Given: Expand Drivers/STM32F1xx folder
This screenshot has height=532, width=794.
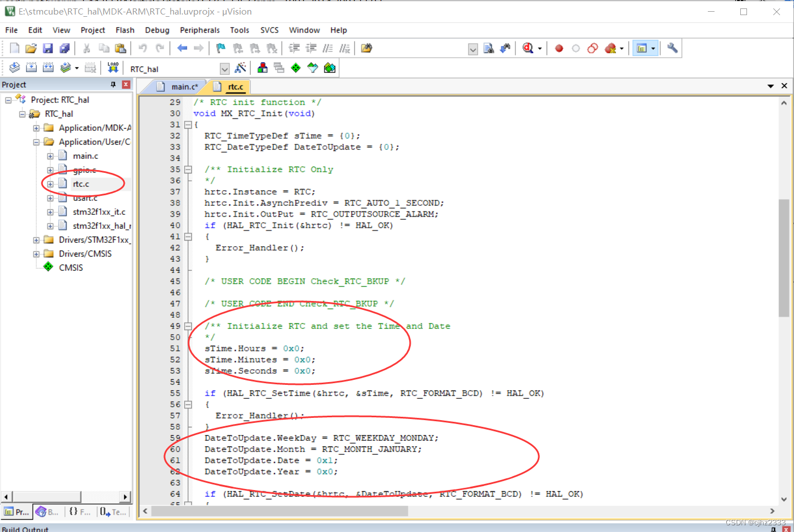Looking at the screenshot, I should click(x=36, y=240).
